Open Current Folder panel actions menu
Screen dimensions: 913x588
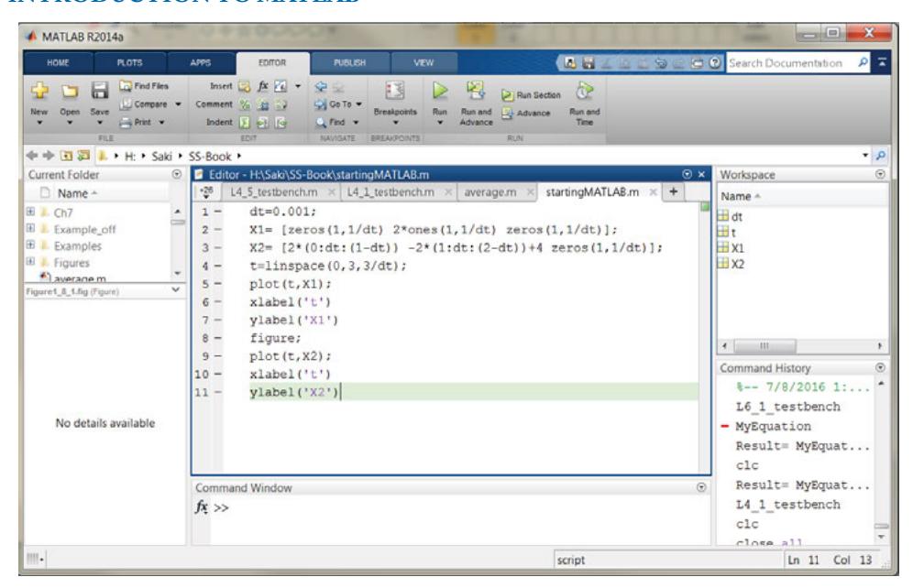[177, 174]
